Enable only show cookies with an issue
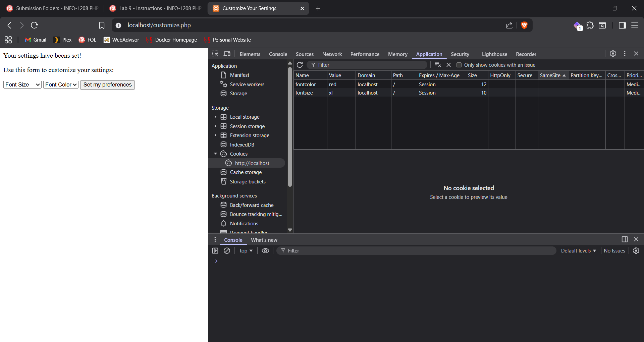Viewport: 644px width, 342px height. (x=459, y=65)
